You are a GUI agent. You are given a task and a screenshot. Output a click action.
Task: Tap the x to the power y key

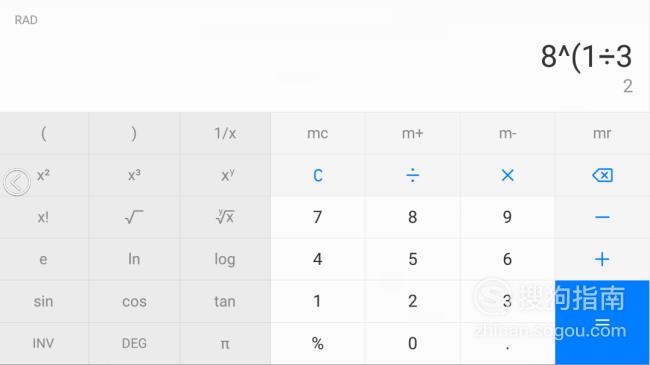coord(228,175)
